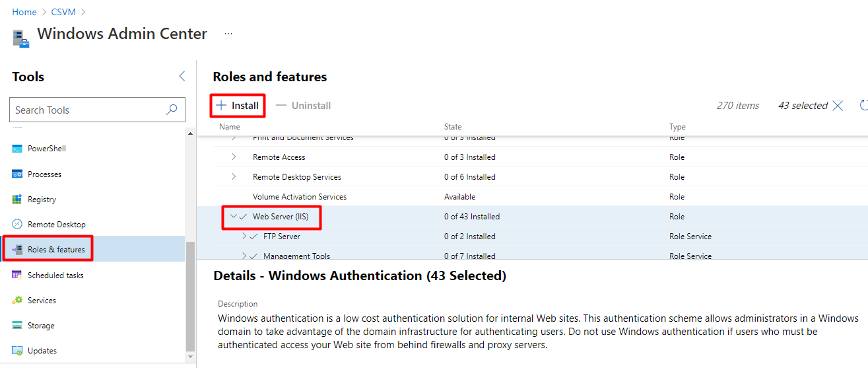Image resolution: width=868 pixels, height=368 pixels.
Task: Open Remote Desktop icon in sidebar
Action: [17, 225]
